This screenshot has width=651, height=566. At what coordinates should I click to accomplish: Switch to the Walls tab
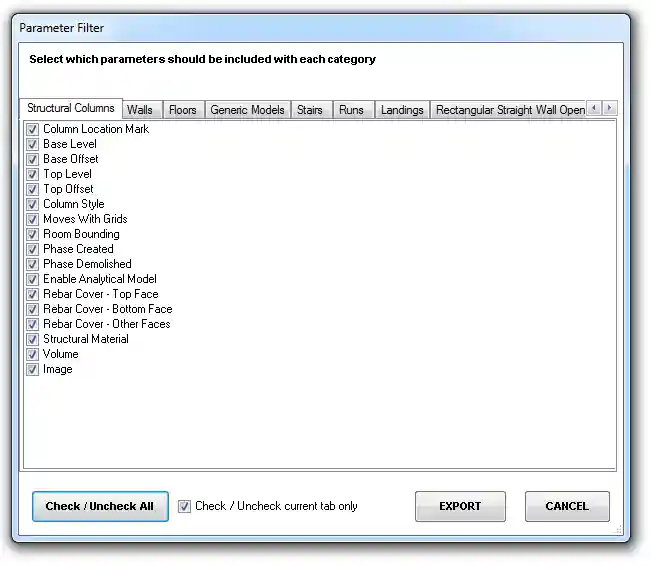coord(140,110)
